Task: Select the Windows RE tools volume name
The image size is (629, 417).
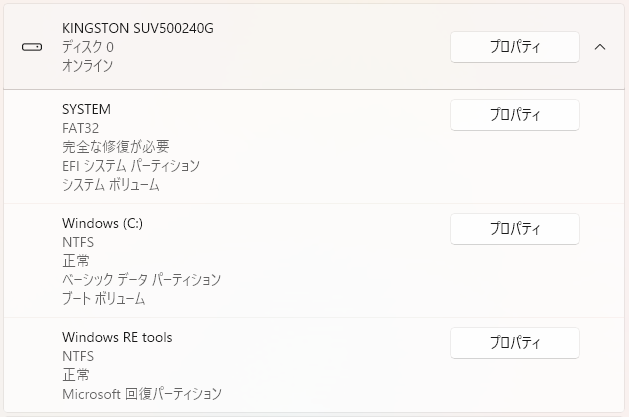Action: click(x=117, y=337)
